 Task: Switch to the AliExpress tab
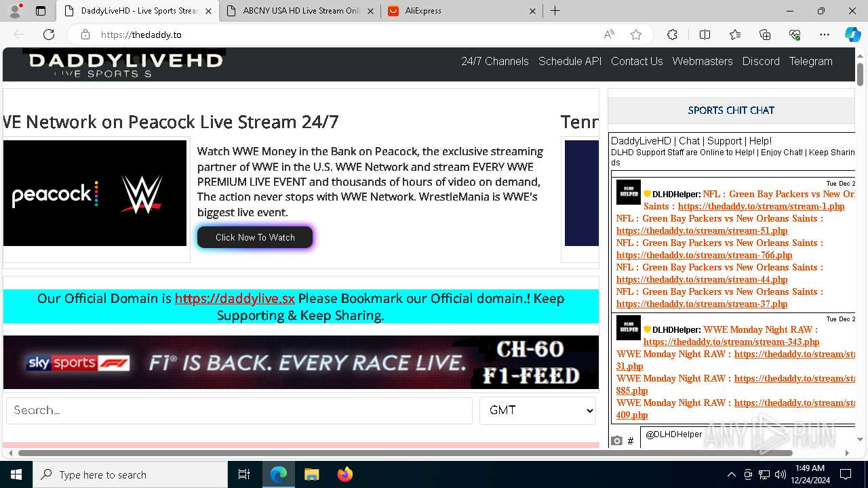click(x=461, y=11)
